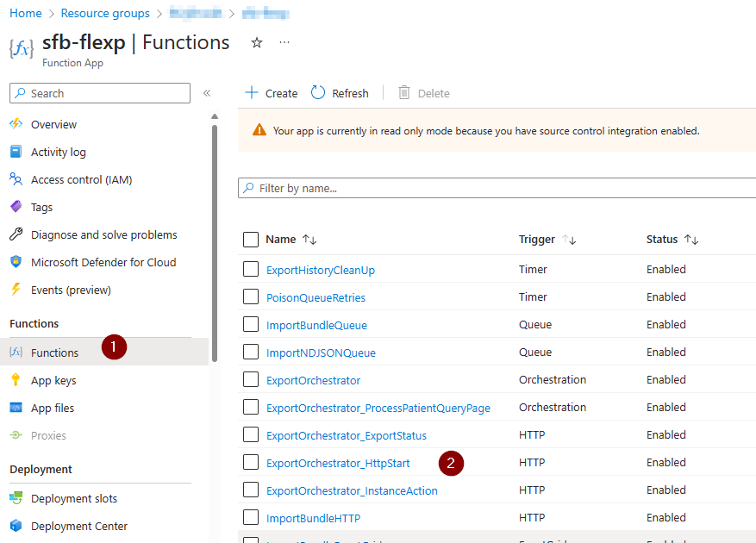Check the ExportOrchestrator_ExportStatus row checkbox
Image resolution: width=756 pixels, height=543 pixels.
[251, 434]
